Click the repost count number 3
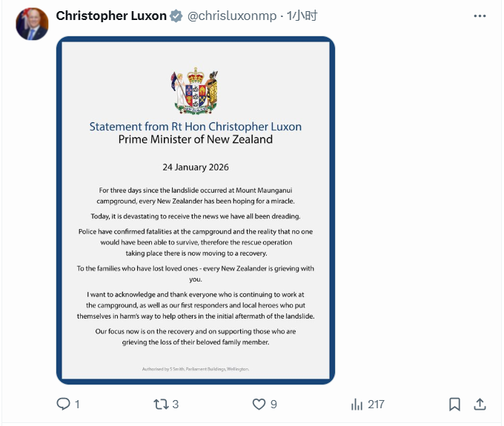The width and height of the screenshot is (504, 426). click(176, 404)
